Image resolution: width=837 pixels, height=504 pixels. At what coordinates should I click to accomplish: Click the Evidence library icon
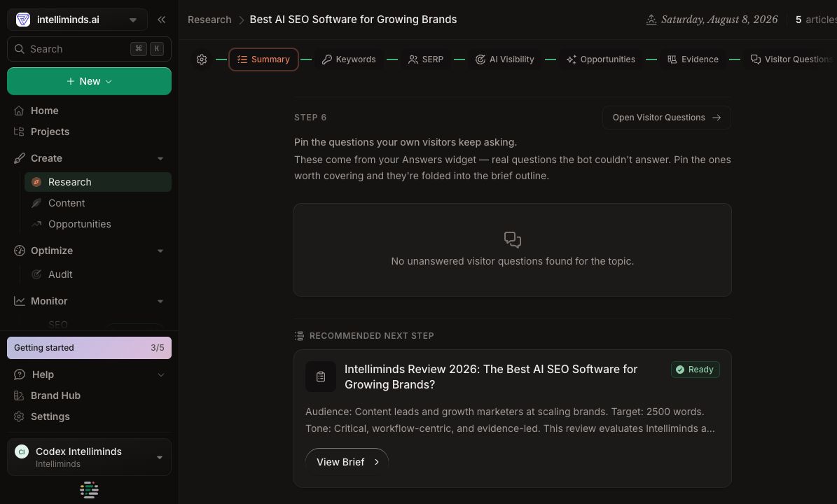672,59
